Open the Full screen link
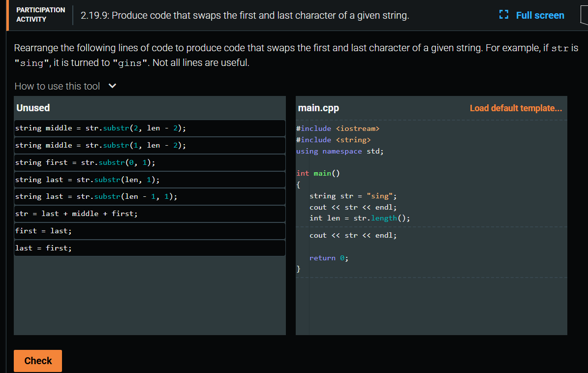Viewport: 588px width, 373px height. click(540, 15)
